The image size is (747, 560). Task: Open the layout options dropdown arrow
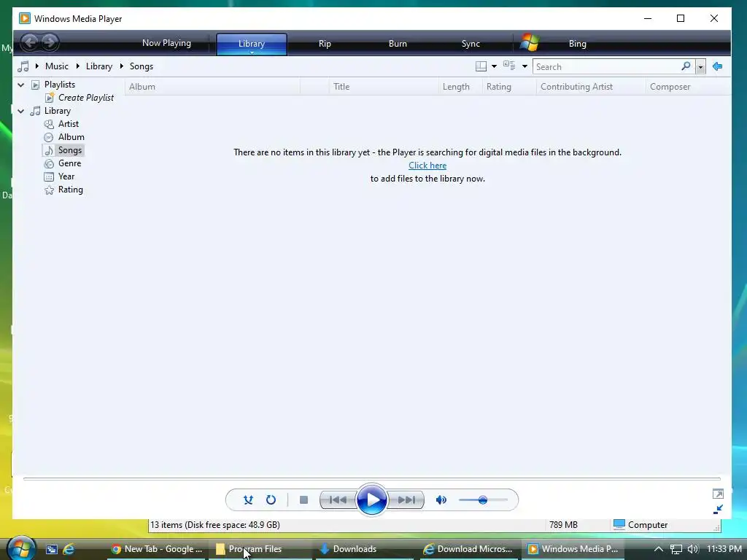[494, 66]
